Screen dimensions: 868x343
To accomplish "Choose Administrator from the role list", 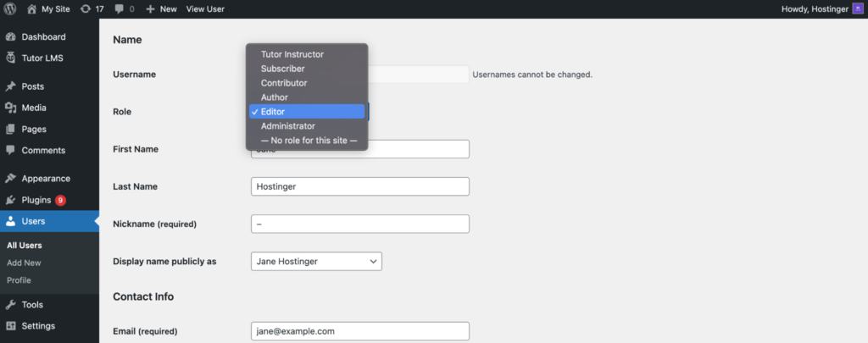I will tap(287, 126).
